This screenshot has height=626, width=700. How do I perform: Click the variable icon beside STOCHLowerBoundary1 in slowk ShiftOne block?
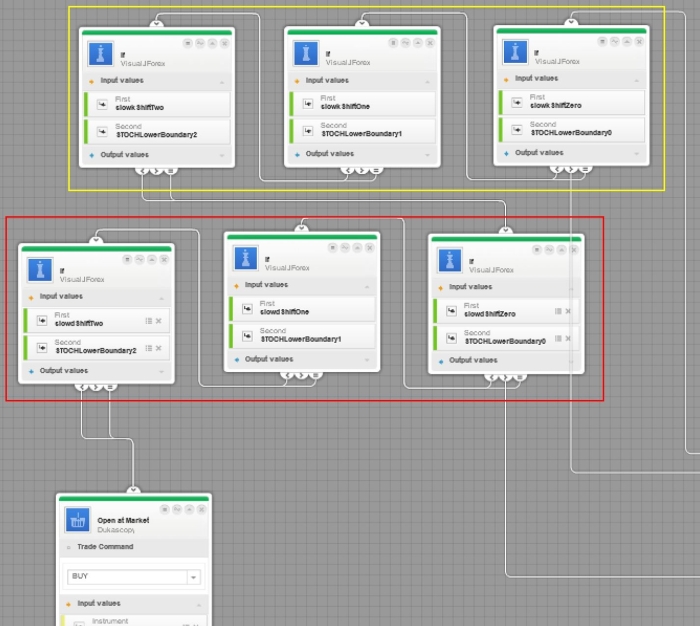point(308,131)
